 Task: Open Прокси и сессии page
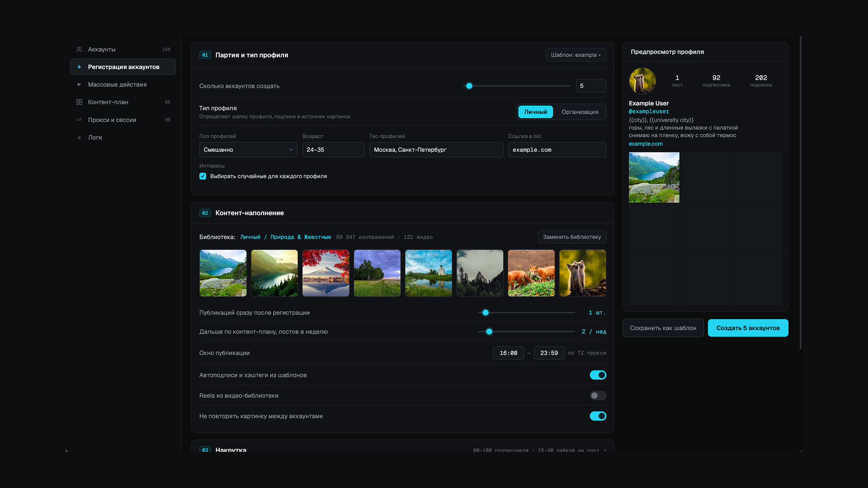point(123,120)
